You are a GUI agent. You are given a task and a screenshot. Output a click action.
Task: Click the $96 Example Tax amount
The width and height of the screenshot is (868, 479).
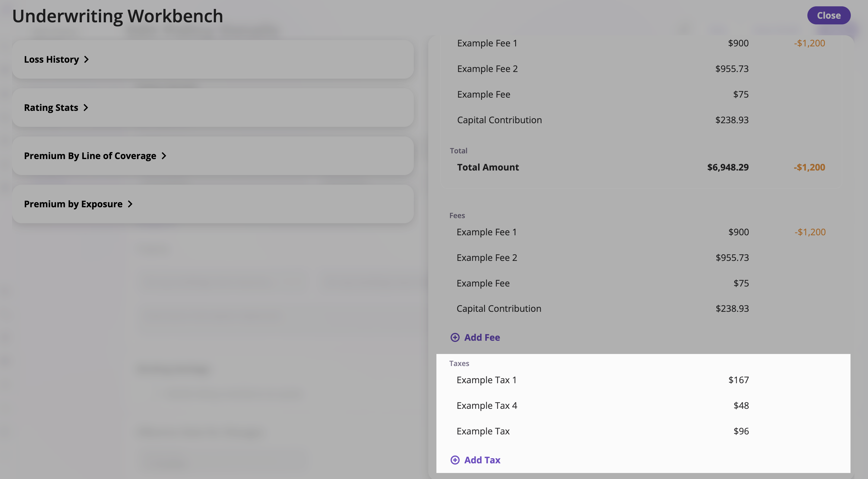[741, 431]
